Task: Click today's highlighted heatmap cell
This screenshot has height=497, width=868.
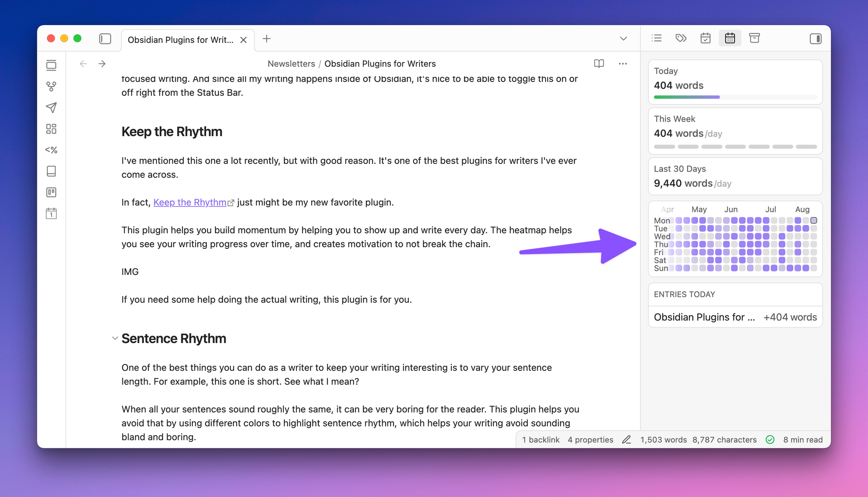Action: (814, 220)
